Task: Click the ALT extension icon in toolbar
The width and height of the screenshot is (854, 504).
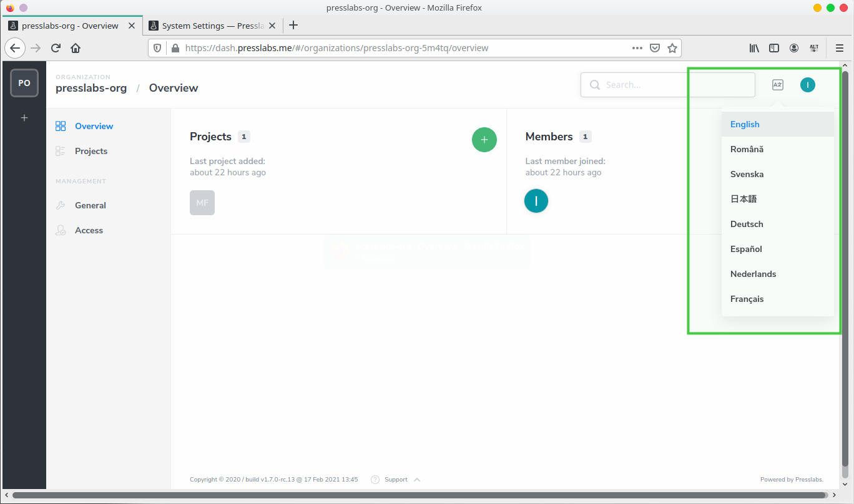Action: tap(814, 48)
